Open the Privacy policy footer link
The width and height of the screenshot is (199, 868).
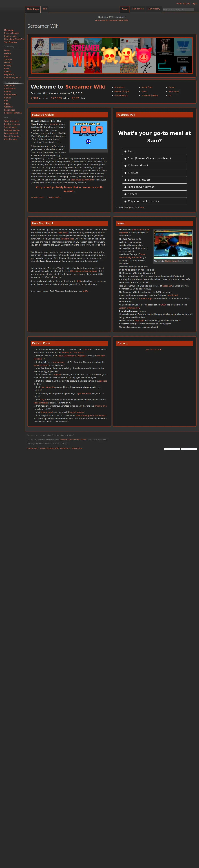coord(33,448)
